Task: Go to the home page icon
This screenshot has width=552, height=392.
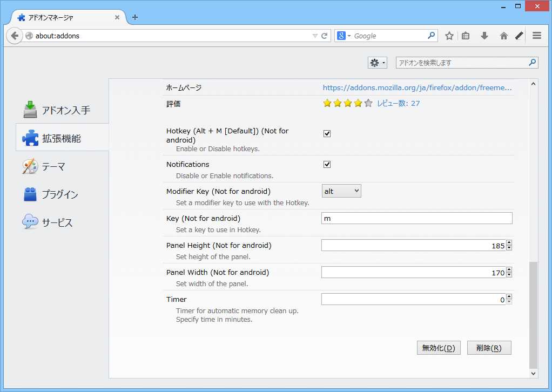Action: pos(503,36)
